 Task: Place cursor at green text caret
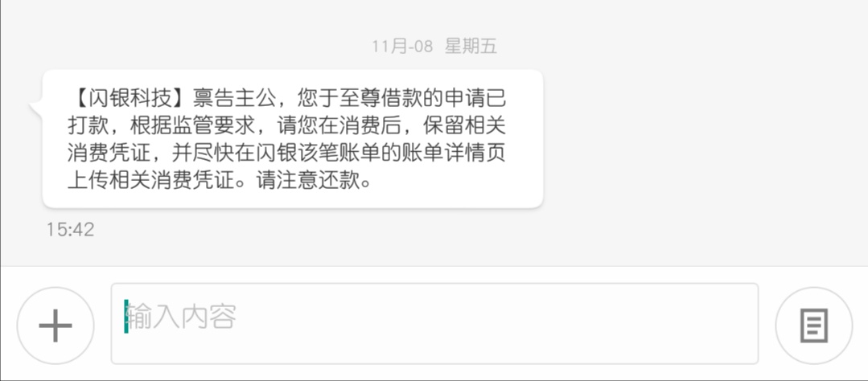(126, 317)
